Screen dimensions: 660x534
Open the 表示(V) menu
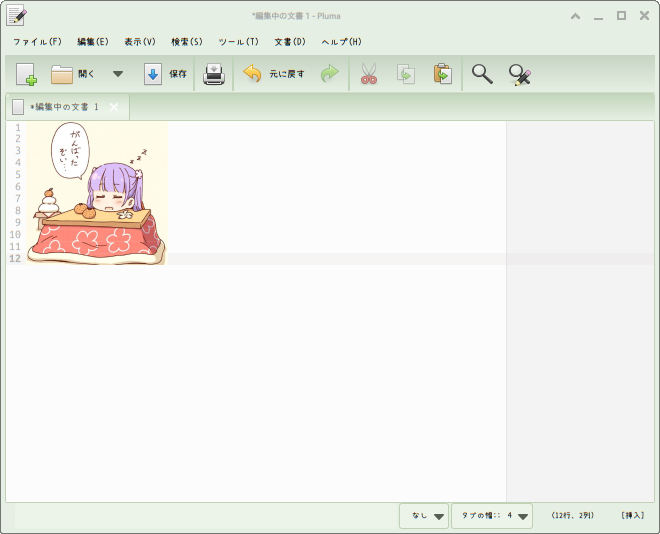tap(140, 42)
